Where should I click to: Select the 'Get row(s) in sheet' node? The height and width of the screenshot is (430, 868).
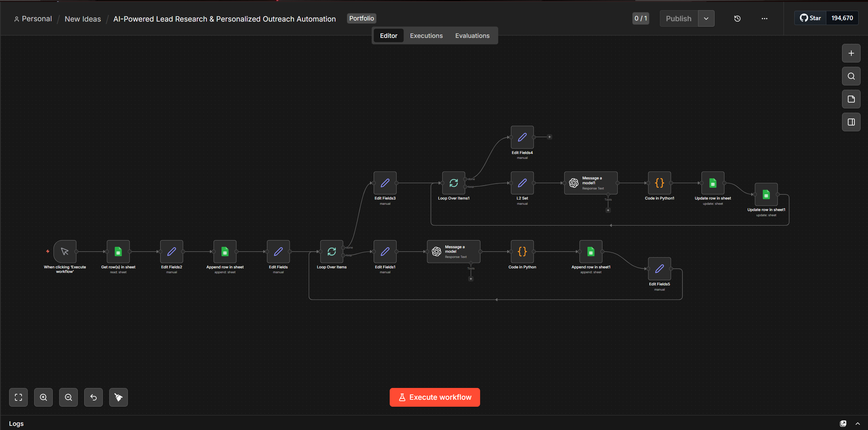(x=118, y=251)
